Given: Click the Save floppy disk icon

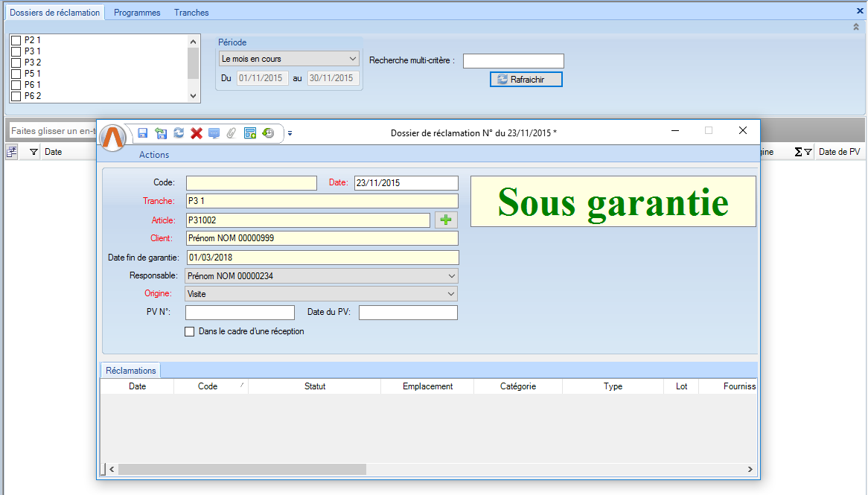Looking at the screenshot, I should pyautogui.click(x=143, y=133).
